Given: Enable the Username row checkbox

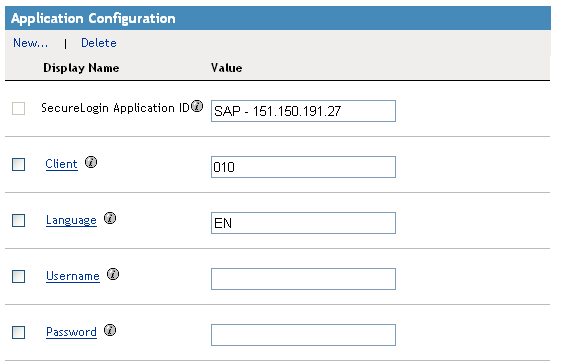Looking at the screenshot, I should [x=19, y=277].
